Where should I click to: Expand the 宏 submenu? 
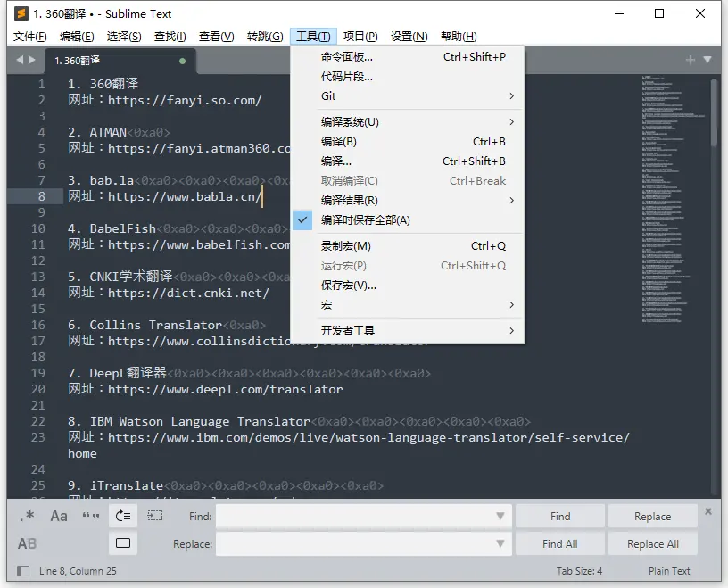[407, 305]
